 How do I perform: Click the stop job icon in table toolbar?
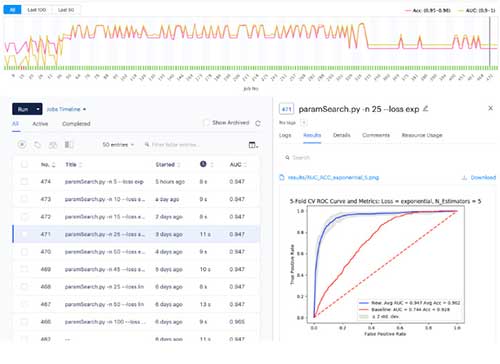[x=22, y=145]
